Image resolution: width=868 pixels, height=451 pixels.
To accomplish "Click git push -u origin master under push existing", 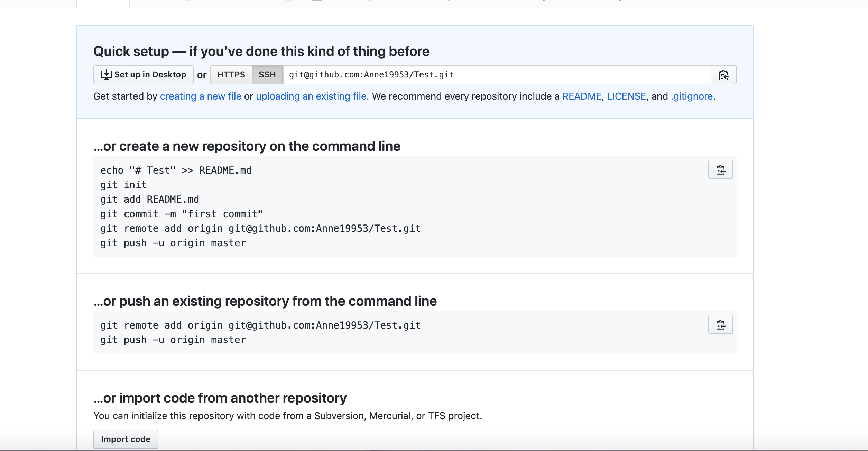I will (x=173, y=340).
